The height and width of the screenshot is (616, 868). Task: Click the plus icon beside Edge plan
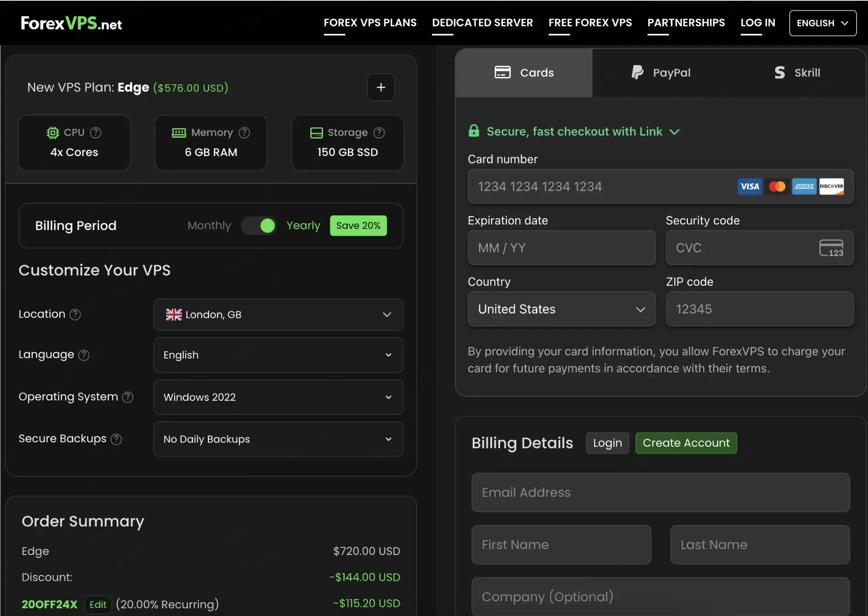tap(381, 87)
